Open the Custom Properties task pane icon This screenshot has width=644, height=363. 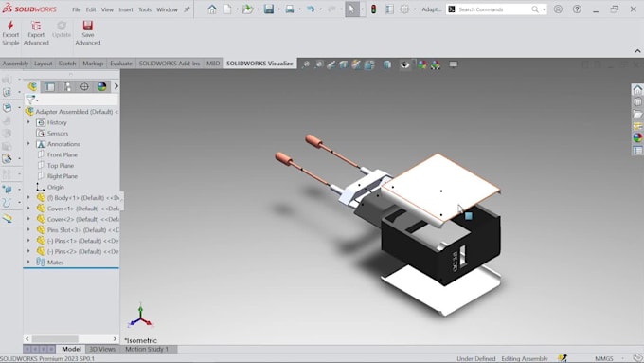point(637,150)
